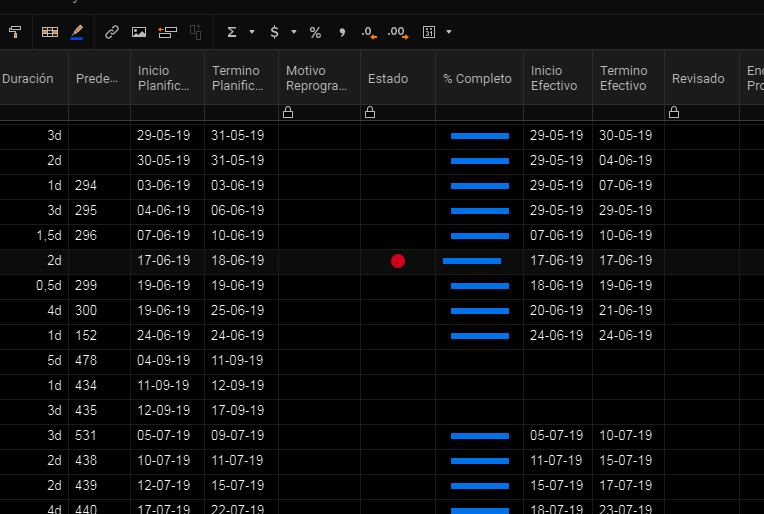Select the format painter tool
Viewport: 764px width, 514px height.
pos(15,32)
